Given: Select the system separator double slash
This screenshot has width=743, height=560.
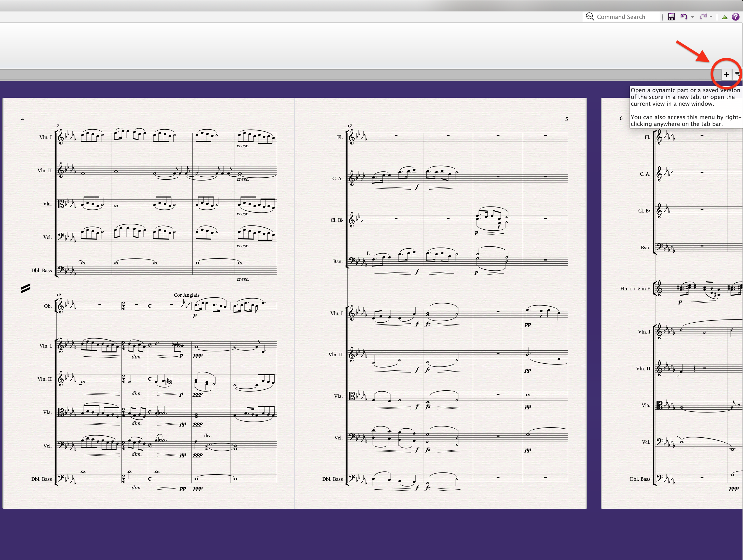Looking at the screenshot, I should point(25,288).
